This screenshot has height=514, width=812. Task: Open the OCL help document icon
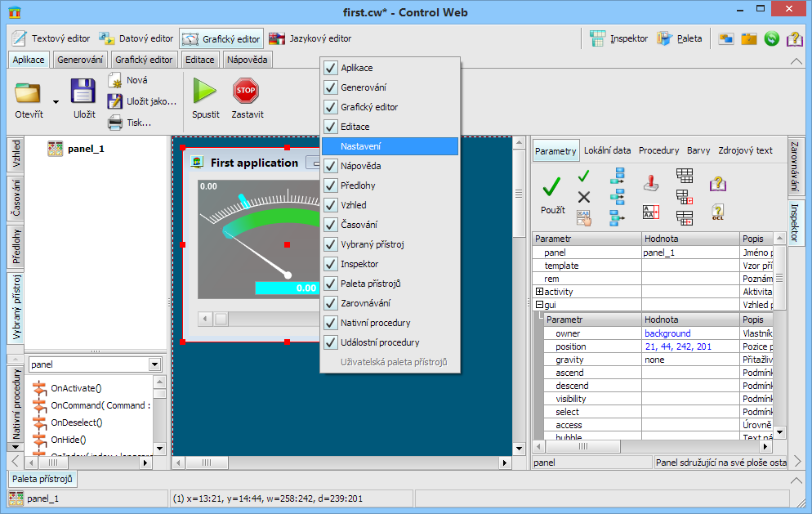[x=717, y=212]
